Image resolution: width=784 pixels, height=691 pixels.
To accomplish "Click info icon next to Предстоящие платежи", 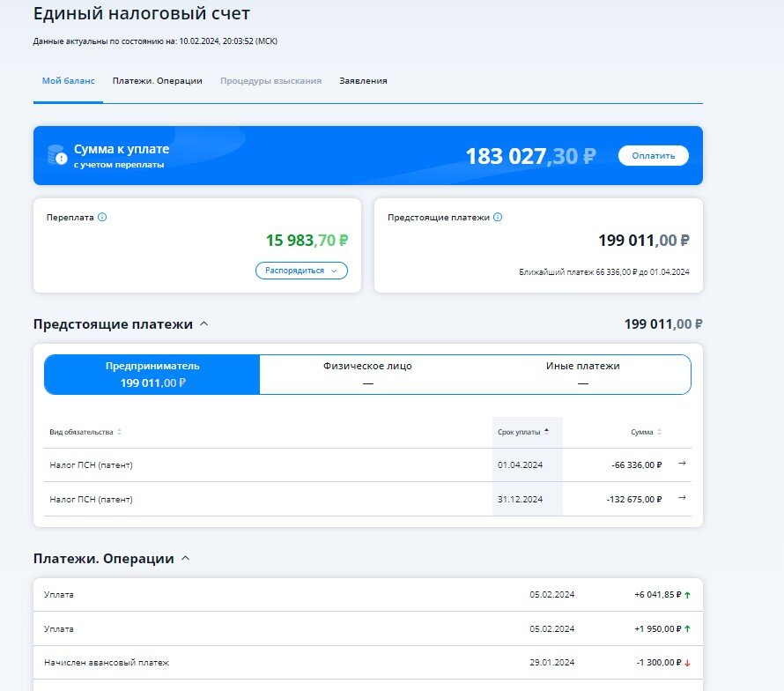I will click(x=498, y=217).
